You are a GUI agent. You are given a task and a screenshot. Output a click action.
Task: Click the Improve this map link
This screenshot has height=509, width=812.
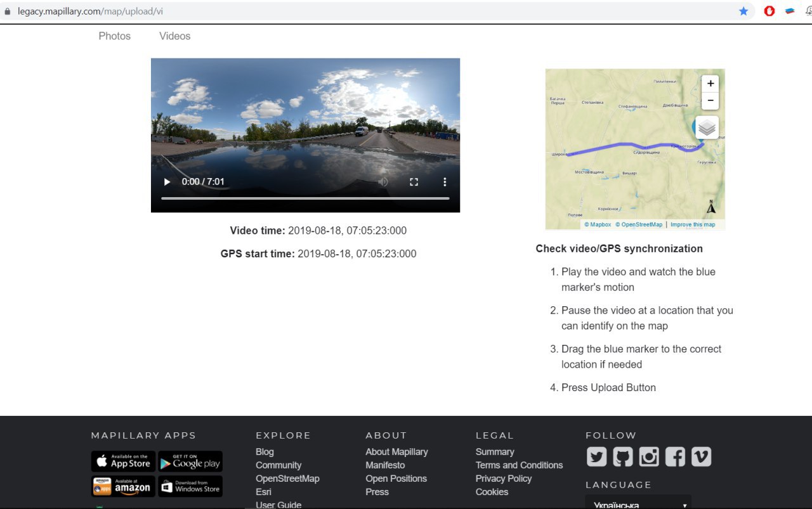[693, 224]
